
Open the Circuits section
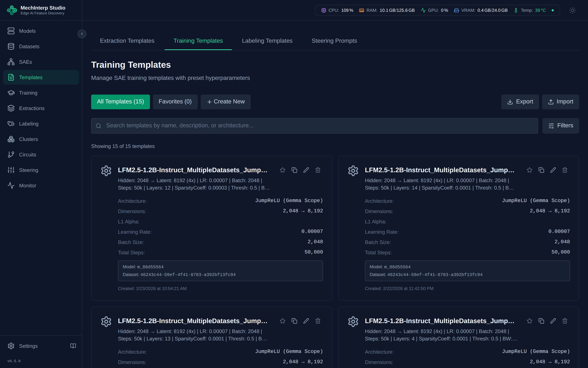[41, 155]
